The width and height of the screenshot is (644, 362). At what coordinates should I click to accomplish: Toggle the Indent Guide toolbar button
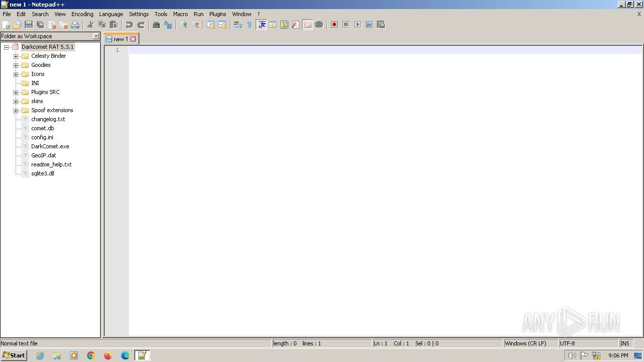[261, 25]
